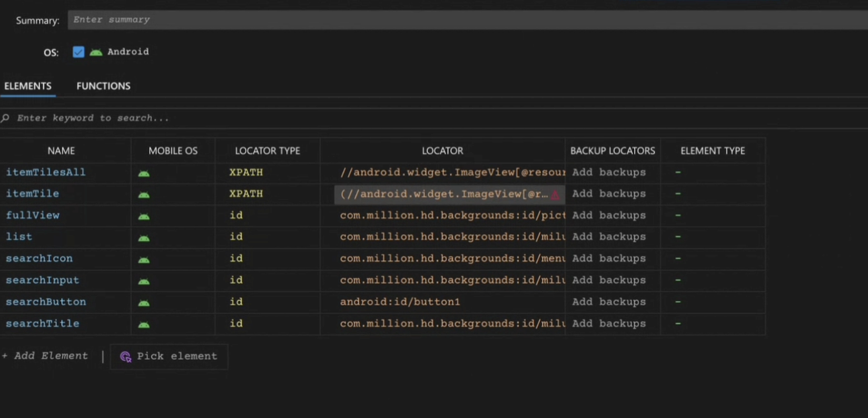Click the keyword search field
Image resolution: width=868 pixels, height=418 pixels.
coord(434,118)
